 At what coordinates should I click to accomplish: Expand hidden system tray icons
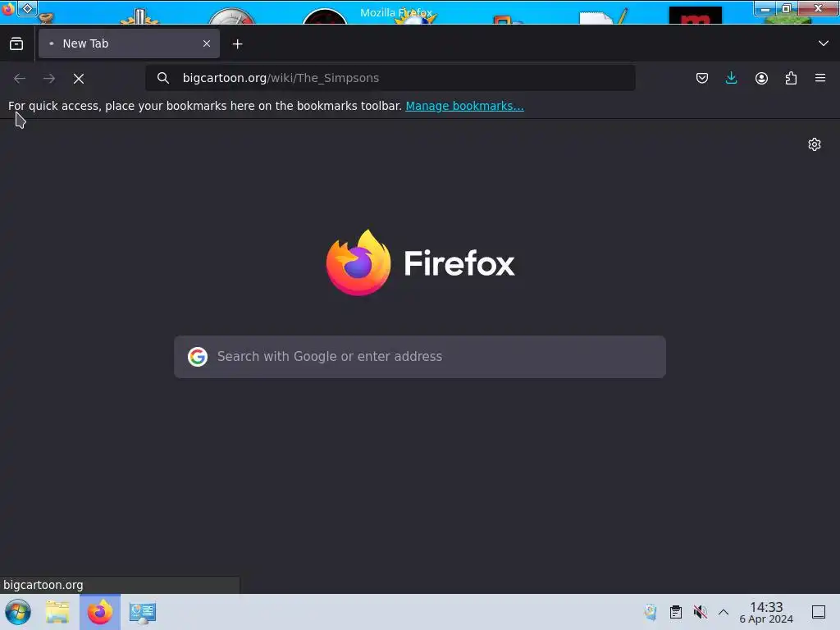click(724, 612)
